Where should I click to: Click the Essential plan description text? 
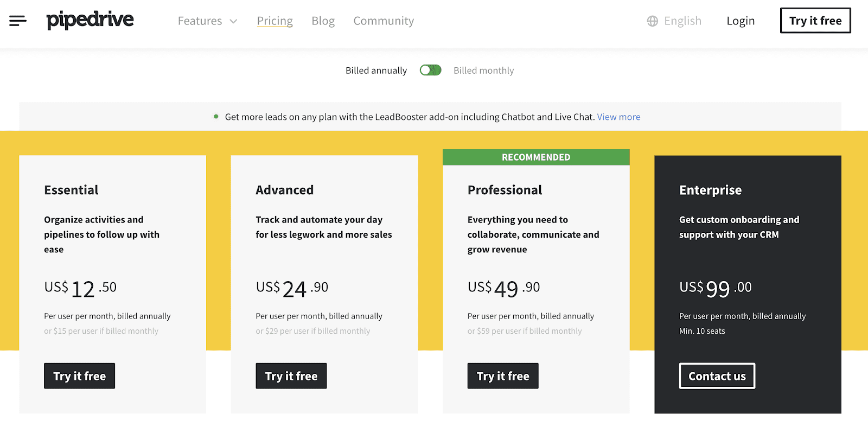coord(102,234)
